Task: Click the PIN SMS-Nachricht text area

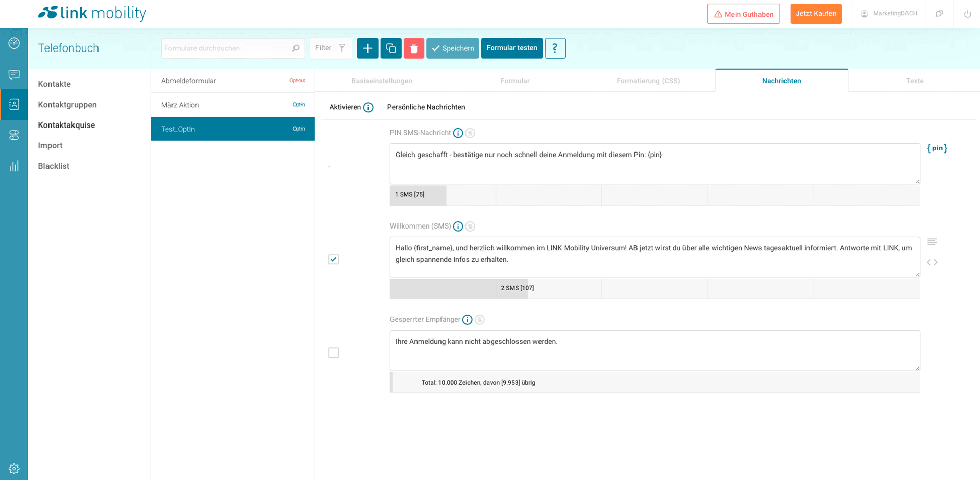Action: (655, 164)
